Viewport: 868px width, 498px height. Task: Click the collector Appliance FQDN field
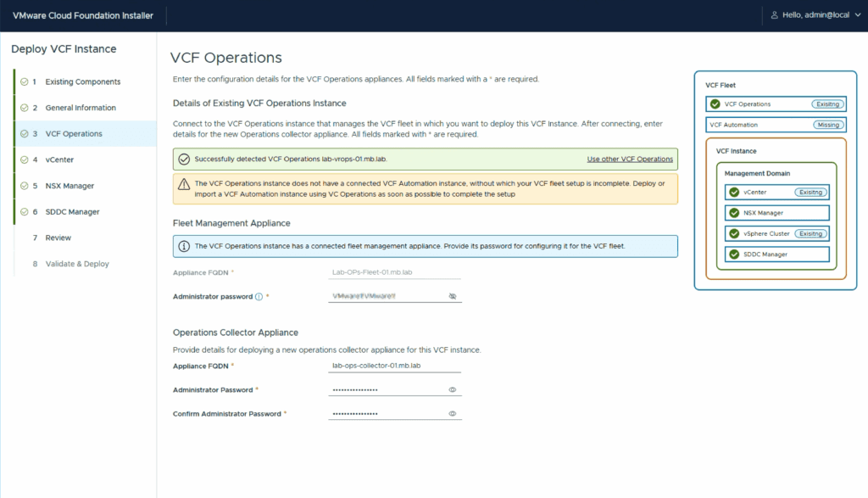pos(394,366)
